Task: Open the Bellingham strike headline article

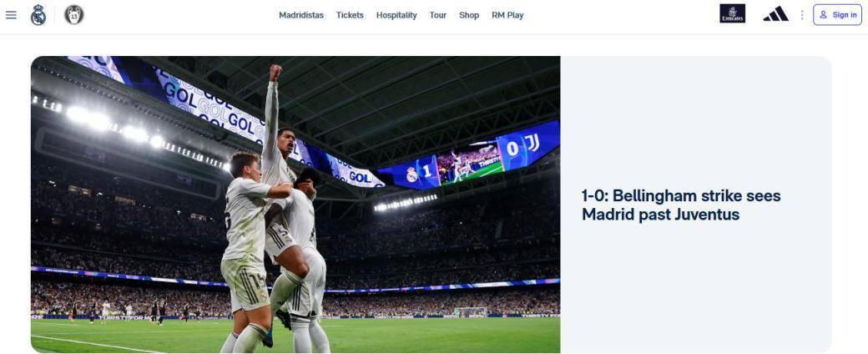Action: pyautogui.click(x=681, y=205)
